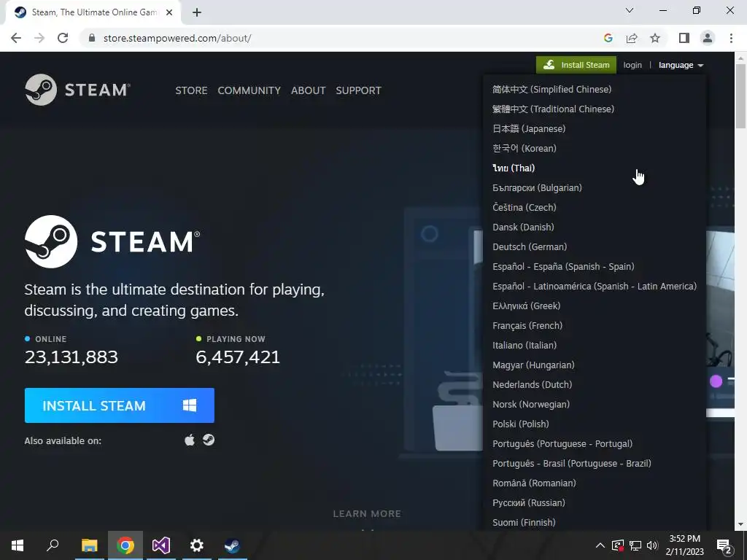Click the green Install Steam button

pos(576,65)
